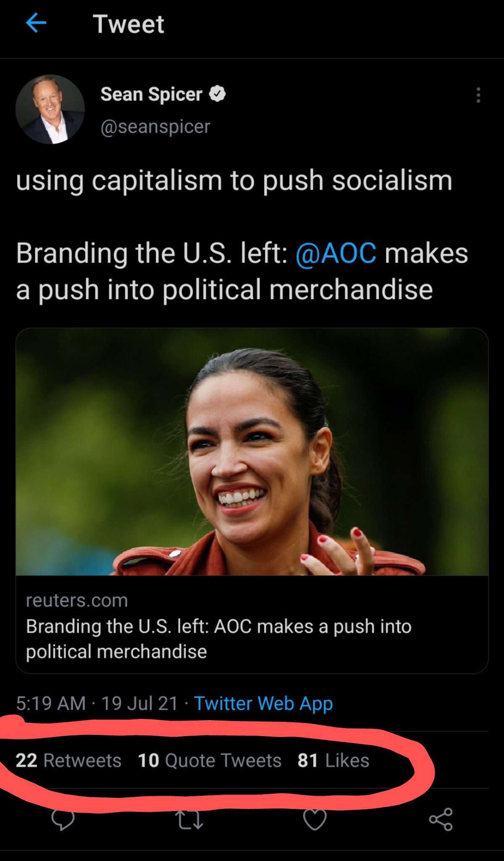Click the Twitter Web App source link
Image resolution: width=504 pixels, height=861 pixels.
coord(263,703)
